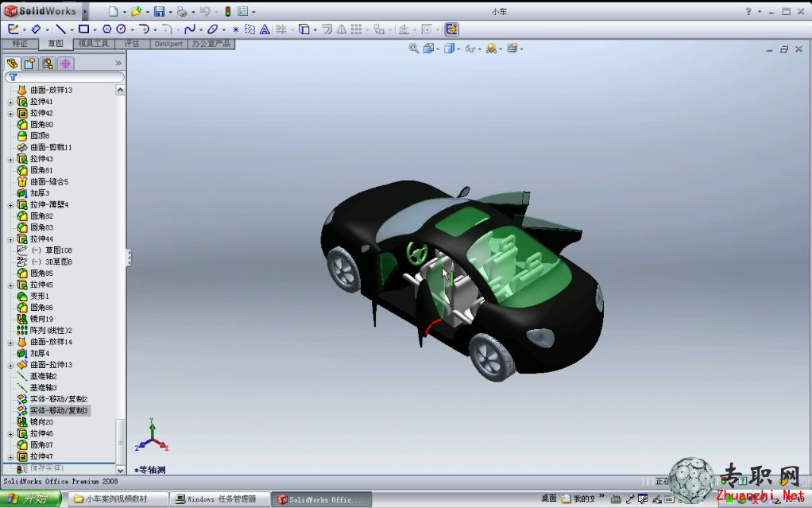Viewport: 812px width, 508px height.
Task: Open New document dropdown arrow
Action: 124,12
